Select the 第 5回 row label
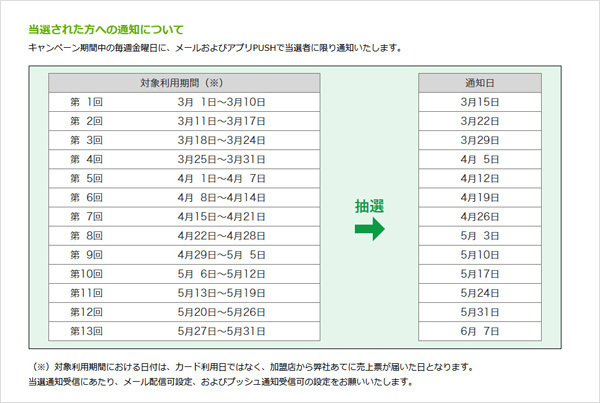The height and width of the screenshot is (403, 600). (86, 178)
